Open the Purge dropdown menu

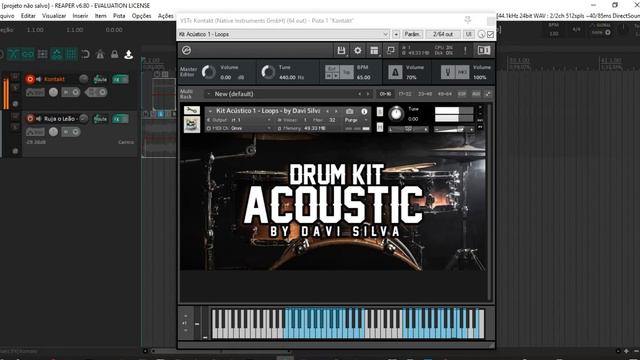click(356, 120)
